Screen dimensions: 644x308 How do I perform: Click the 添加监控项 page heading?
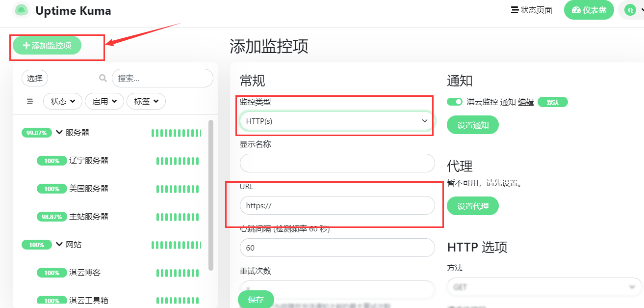tap(269, 46)
